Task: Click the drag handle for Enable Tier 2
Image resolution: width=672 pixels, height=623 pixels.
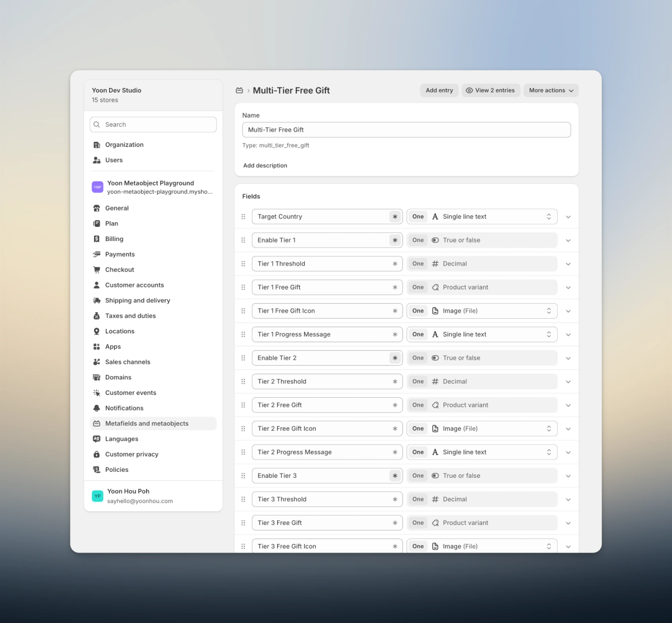Action: coord(243,358)
